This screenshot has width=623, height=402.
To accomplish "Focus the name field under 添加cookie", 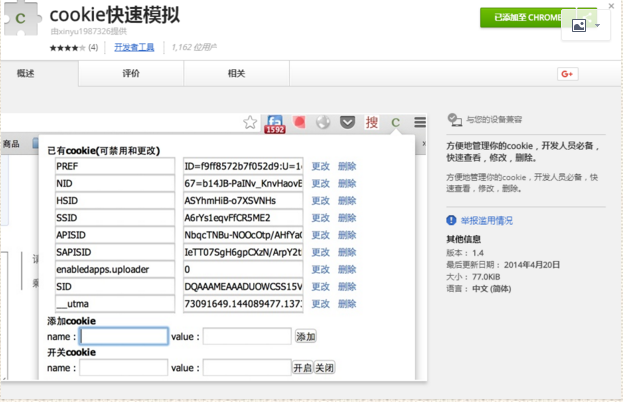I will tap(123, 337).
